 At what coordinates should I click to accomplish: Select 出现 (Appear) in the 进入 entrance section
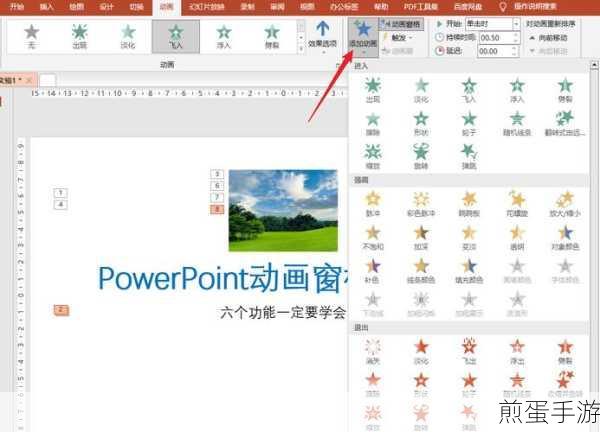coord(373,90)
